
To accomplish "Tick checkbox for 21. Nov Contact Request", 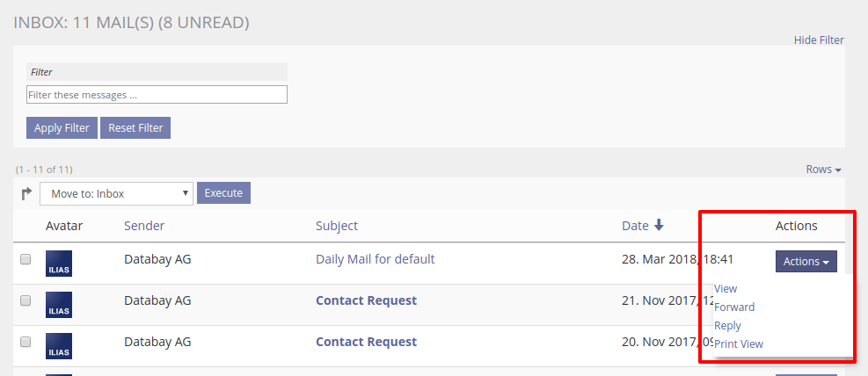I will point(26,300).
